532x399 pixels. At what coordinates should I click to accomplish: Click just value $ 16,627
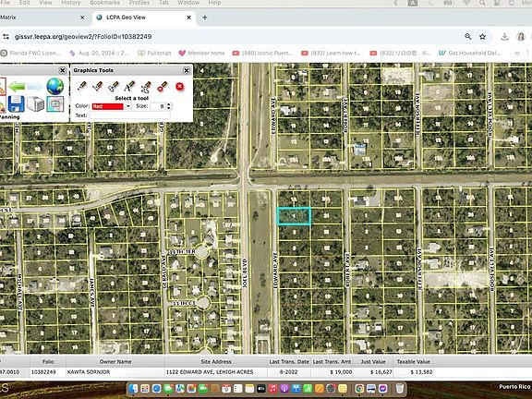tap(381, 372)
